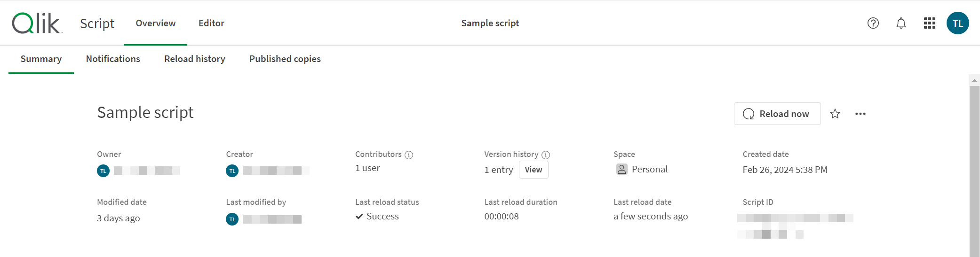Toggle the favorite star for Sample script
The width and height of the screenshot is (980, 257).
[835, 114]
